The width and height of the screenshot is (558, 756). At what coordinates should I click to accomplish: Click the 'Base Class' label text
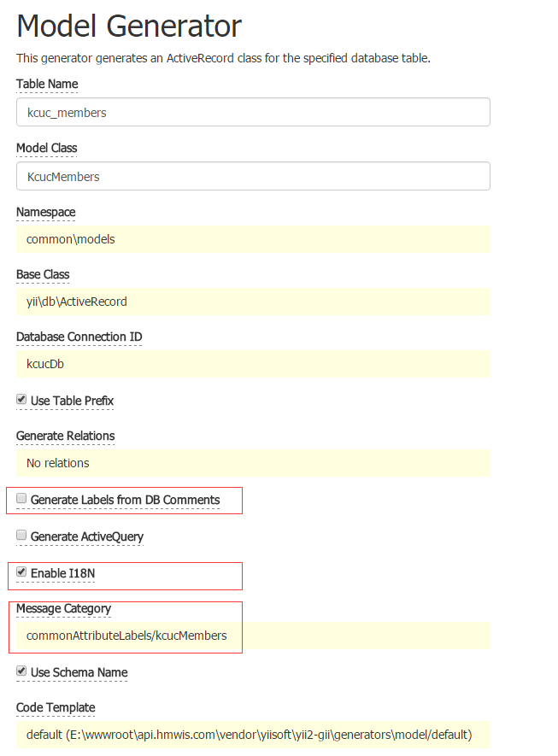coord(43,274)
